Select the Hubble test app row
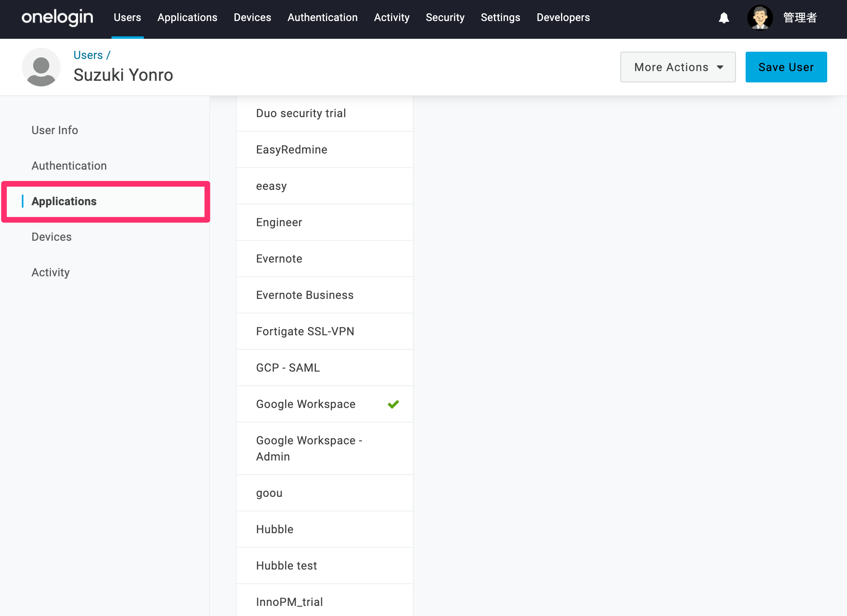The height and width of the screenshot is (616, 847). click(325, 566)
